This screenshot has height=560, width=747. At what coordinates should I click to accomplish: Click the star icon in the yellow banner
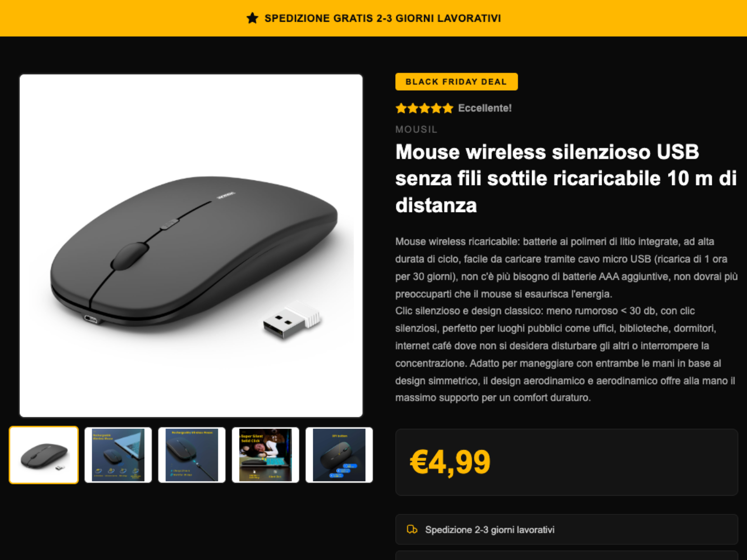coord(252,18)
